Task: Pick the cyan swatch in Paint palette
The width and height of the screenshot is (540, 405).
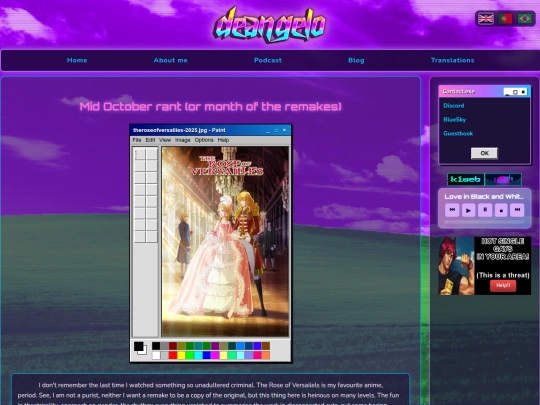Action: pos(198,355)
